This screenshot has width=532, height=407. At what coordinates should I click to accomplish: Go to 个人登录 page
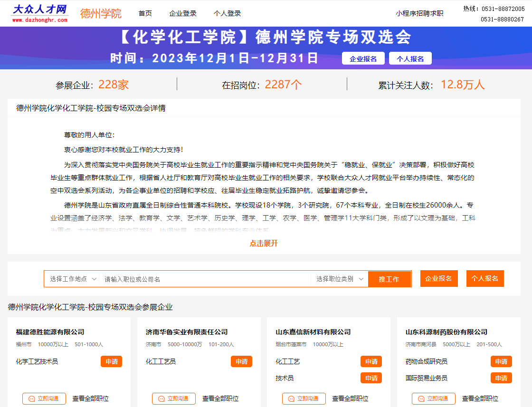coord(227,13)
